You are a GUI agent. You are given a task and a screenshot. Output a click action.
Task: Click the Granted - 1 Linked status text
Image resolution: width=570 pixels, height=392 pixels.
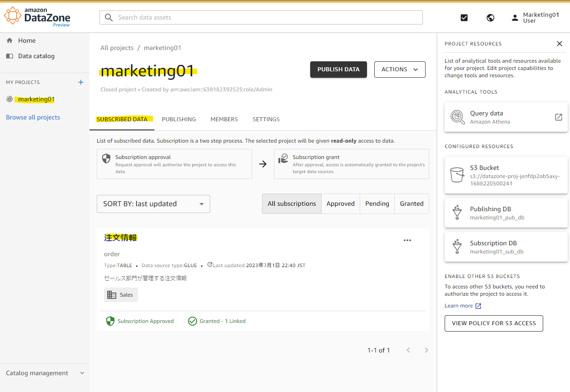coord(223,321)
